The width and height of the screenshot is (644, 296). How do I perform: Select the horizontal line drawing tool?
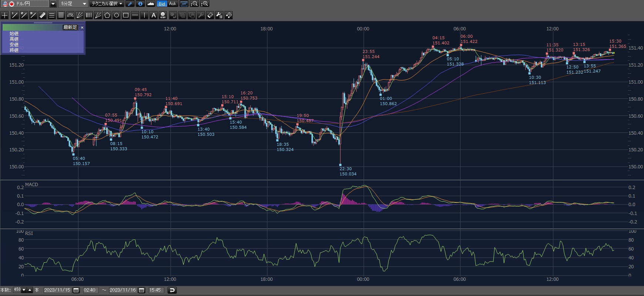135,15
